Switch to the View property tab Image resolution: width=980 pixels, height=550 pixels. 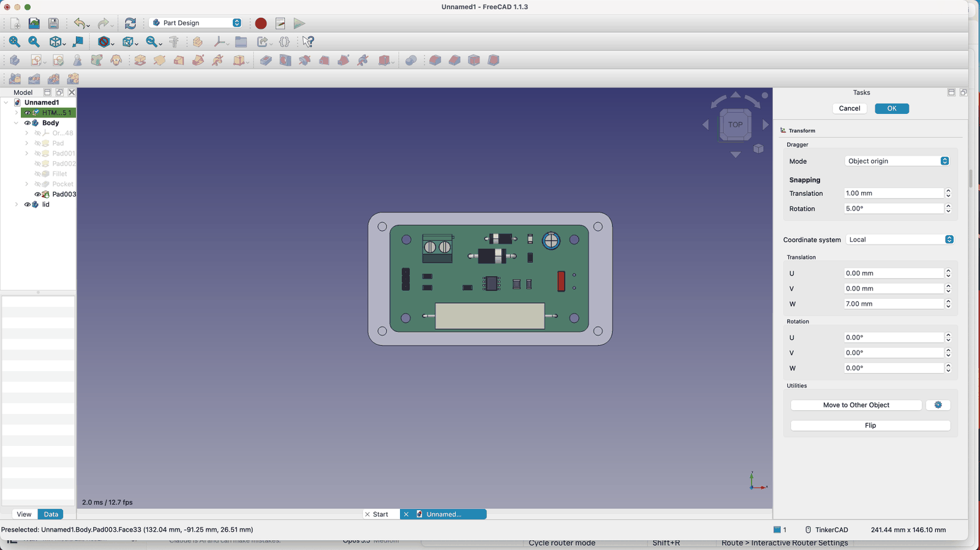[x=24, y=514]
